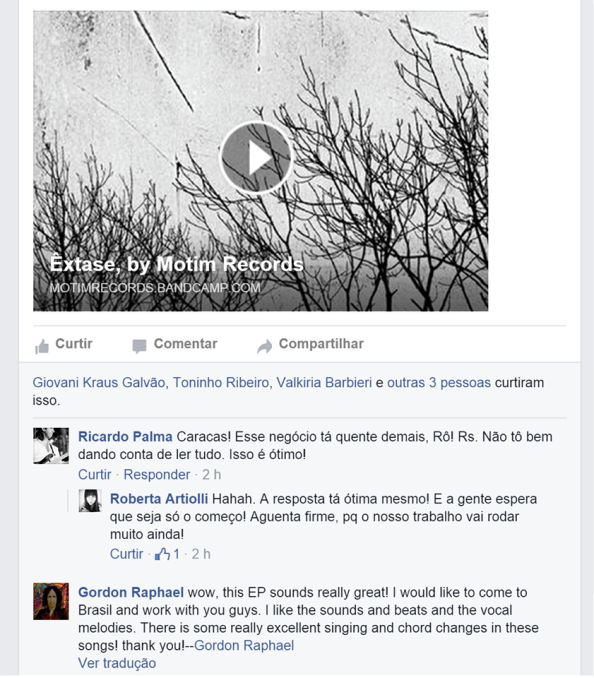The width and height of the screenshot is (594, 678).
Task: Click the Comentar speech bubble icon
Action: [139, 346]
